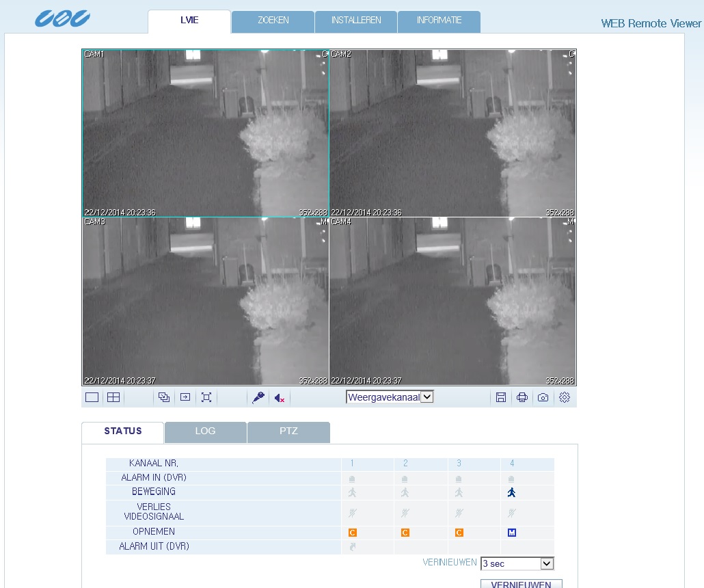Select the CAM3 video feed
704x588 pixels.
click(x=205, y=302)
